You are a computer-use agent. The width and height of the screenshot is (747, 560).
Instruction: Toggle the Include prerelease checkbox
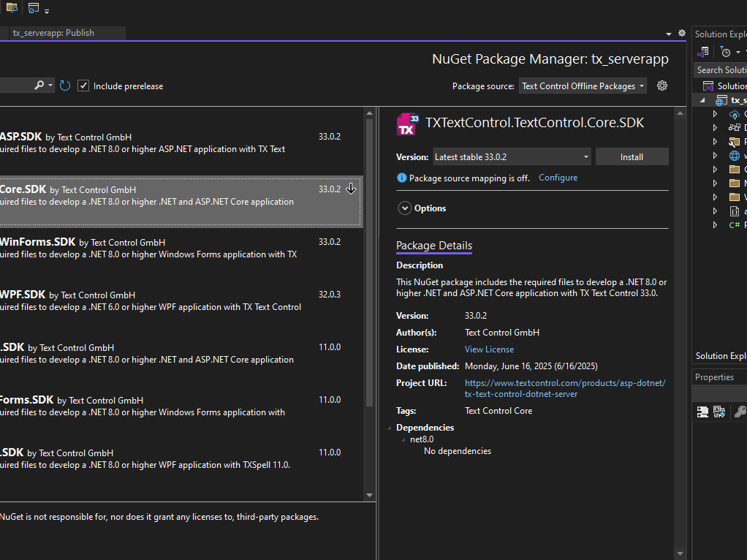point(83,86)
